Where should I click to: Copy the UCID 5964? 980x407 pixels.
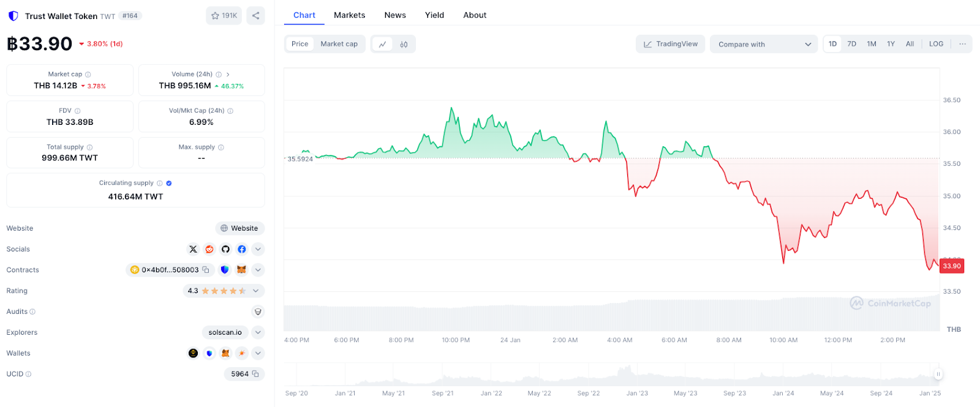[255, 374]
